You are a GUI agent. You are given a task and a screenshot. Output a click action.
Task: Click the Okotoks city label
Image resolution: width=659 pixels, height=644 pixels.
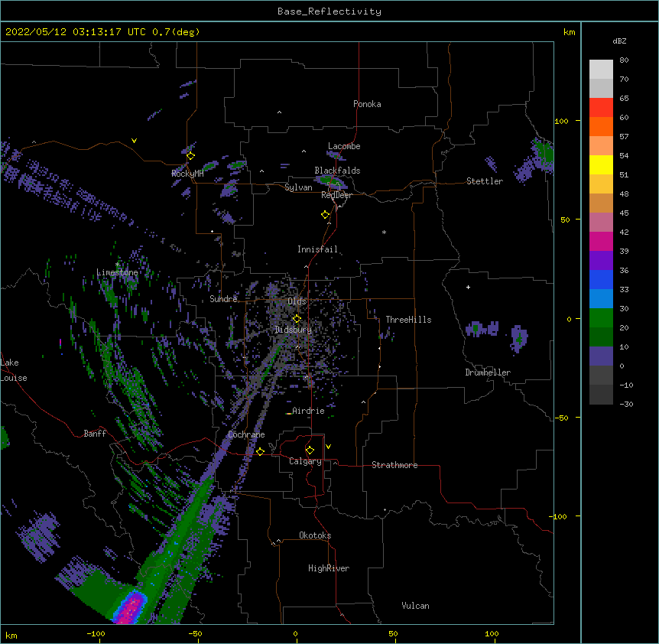[x=315, y=535]
